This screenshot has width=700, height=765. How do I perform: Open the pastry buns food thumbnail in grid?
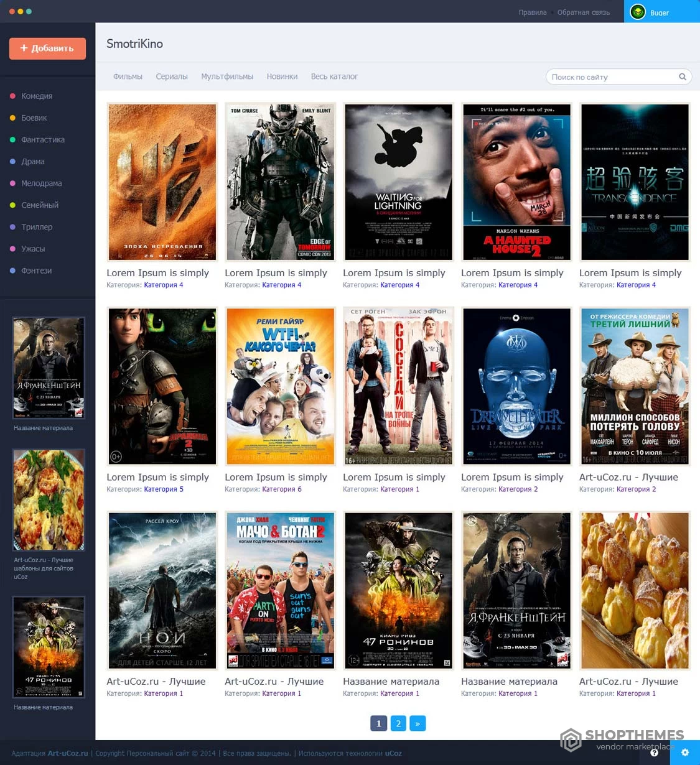click(x=635, y=590)
